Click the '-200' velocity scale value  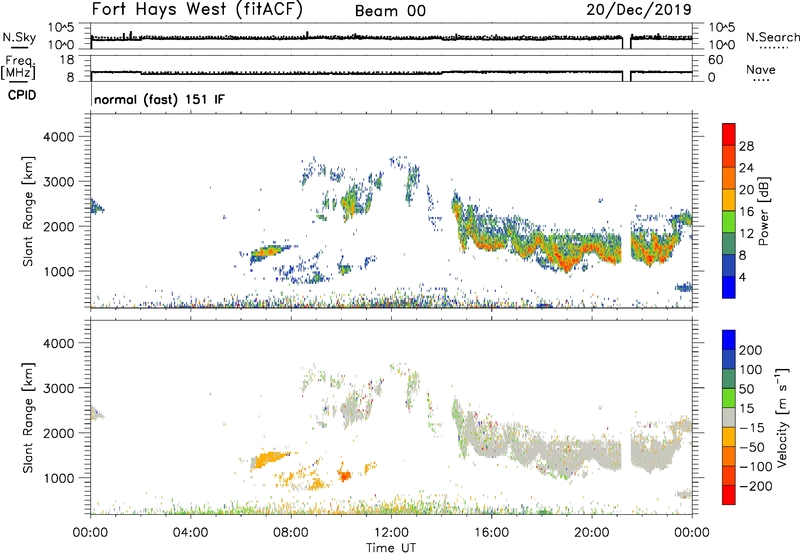coord(756,486)
